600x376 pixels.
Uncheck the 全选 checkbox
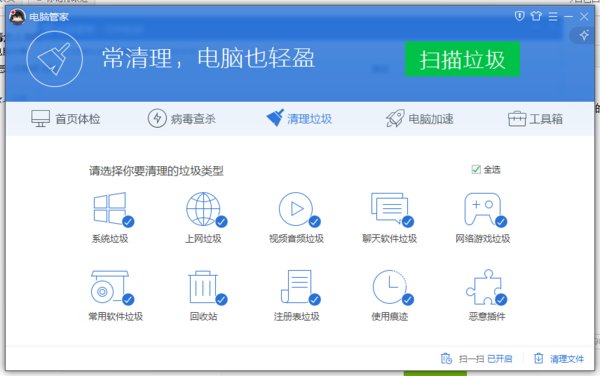point(476,169)
